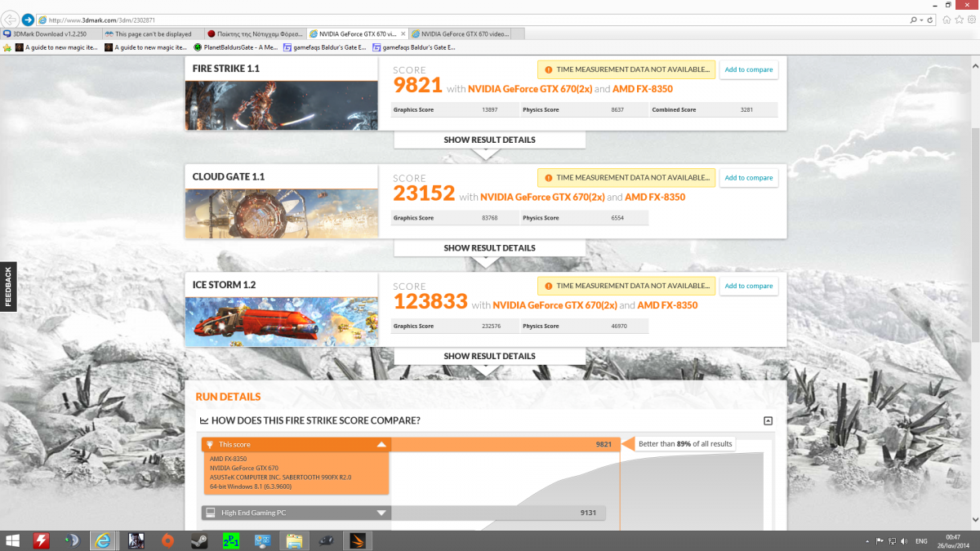The image size is (980, 551).
Task: Expand the High End Gaming PC row
Action: click(x=381, y=513)
